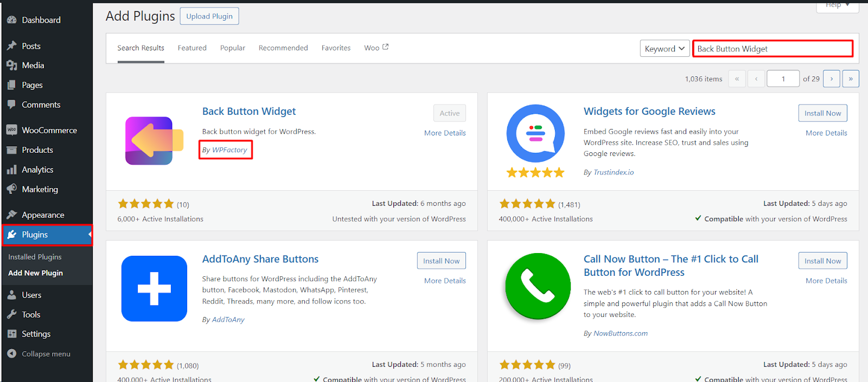Viewport: 868px width, 382px height.
Task: Click the Collapse menu arrow icon
Action: [x=11, y=354]
